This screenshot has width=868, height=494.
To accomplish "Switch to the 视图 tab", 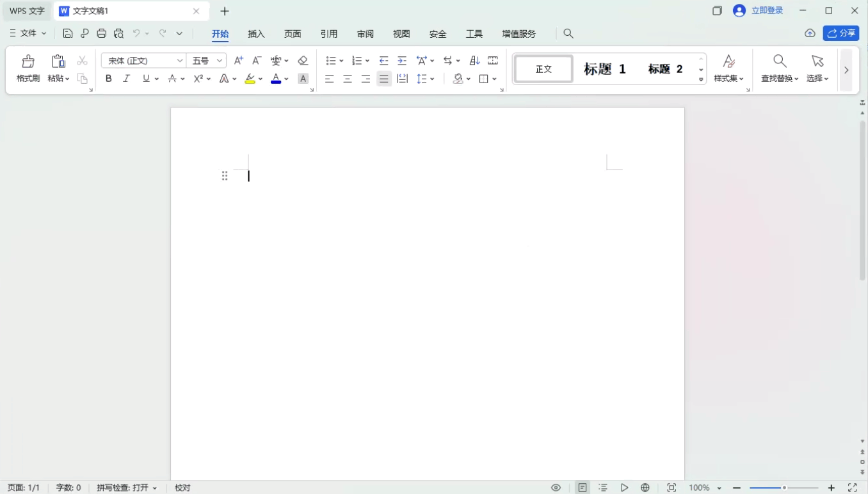I will (x=401, y=34).
